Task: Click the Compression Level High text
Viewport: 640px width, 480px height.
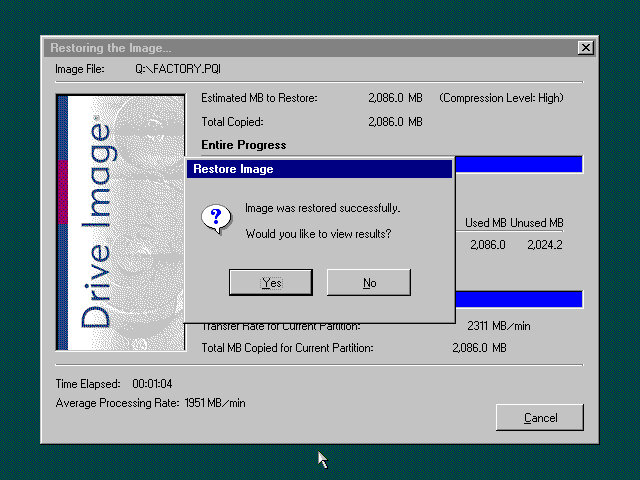Action: pyautogui.click(x=501, y=98)
